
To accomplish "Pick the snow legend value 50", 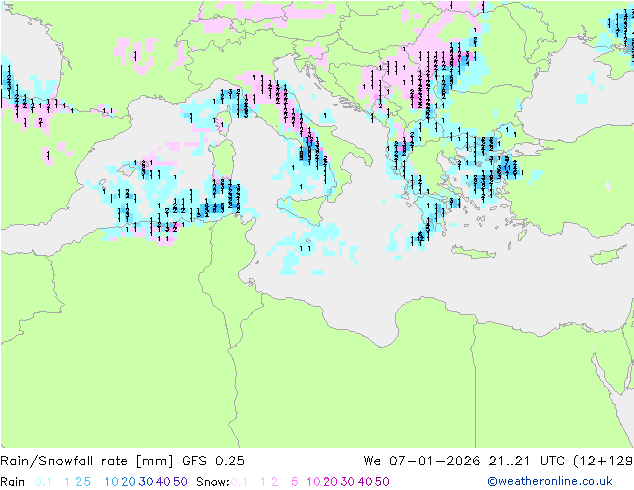I will [x=382, y=482].
